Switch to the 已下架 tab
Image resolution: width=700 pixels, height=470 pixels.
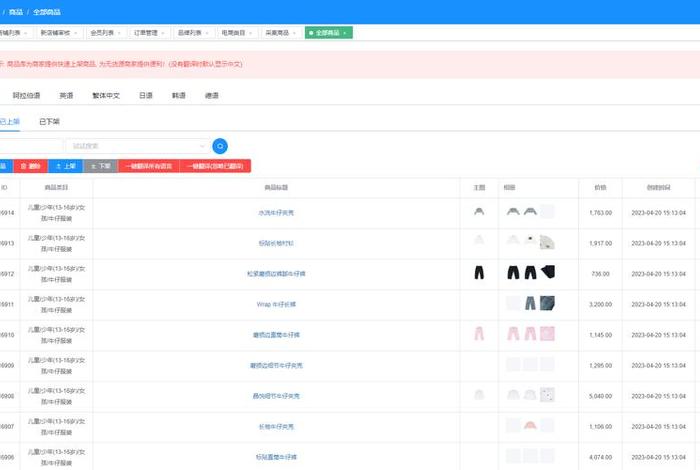pos(49,121)
